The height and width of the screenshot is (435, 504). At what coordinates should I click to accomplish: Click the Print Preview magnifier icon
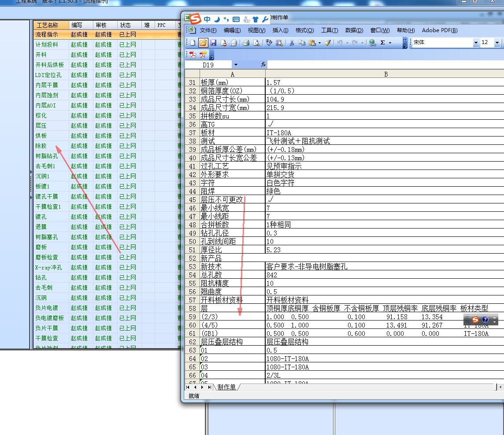click(256, 42)
